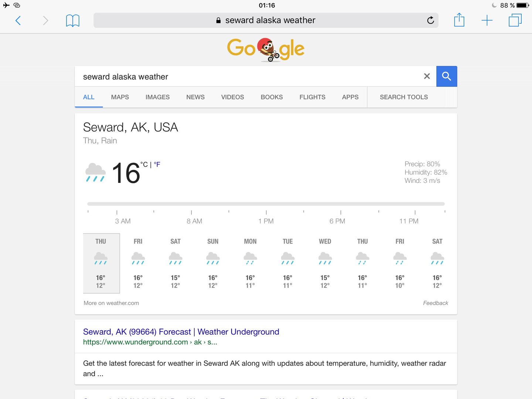Screen dimensions: 532x399
Task: Switch temperature units to °F
Action: [157, 164]
